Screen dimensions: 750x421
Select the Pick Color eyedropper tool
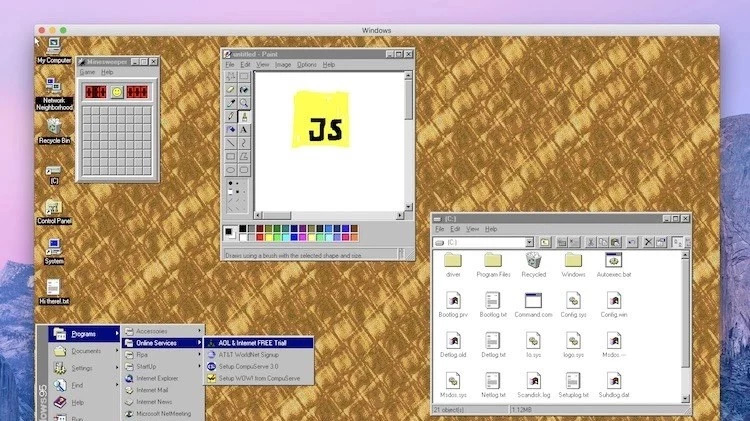coord(231,103)
